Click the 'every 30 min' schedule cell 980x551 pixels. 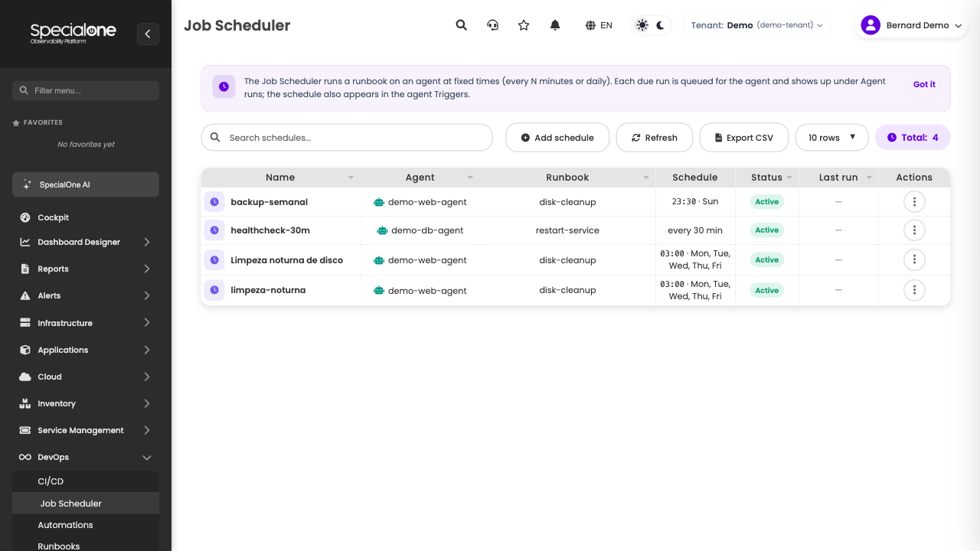click(695, 230)
